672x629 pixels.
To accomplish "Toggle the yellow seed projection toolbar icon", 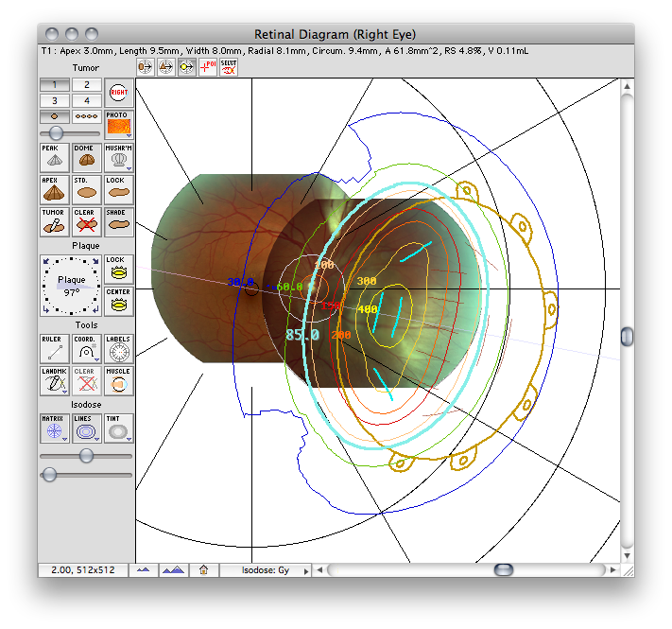I will [187, 67].
